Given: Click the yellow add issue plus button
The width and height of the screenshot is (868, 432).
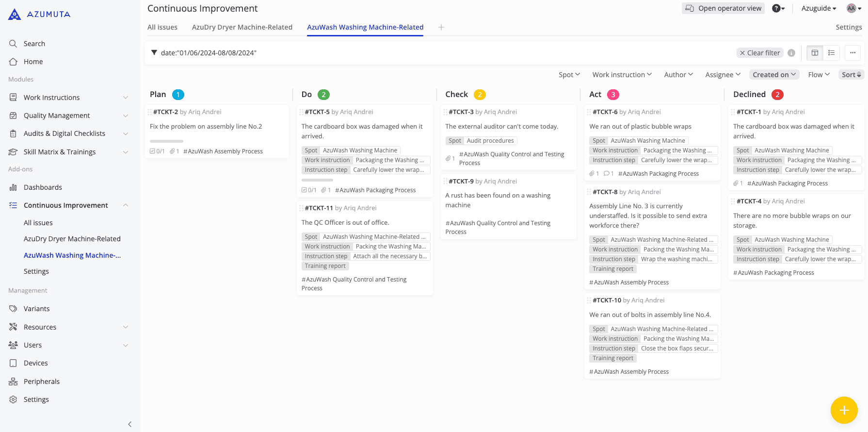Looking at the screenshot, I should (844, 410).
